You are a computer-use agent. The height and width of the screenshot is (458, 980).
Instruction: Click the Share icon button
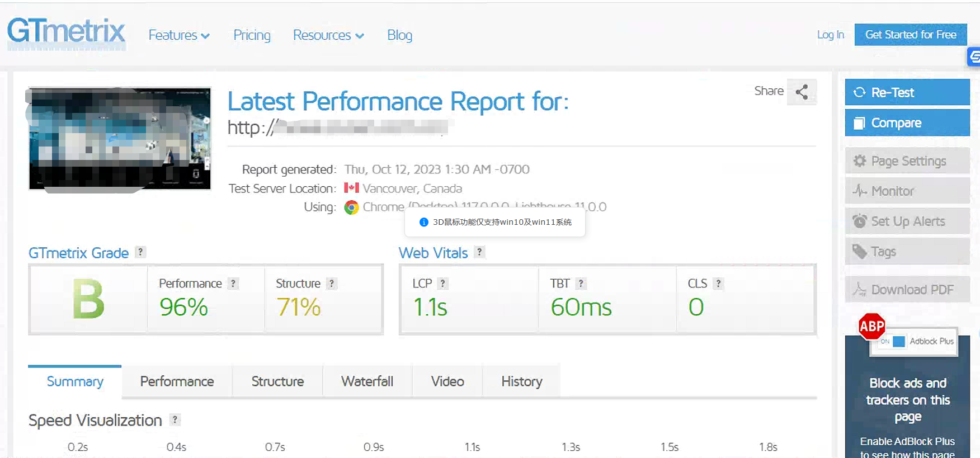tap(802, 92)
